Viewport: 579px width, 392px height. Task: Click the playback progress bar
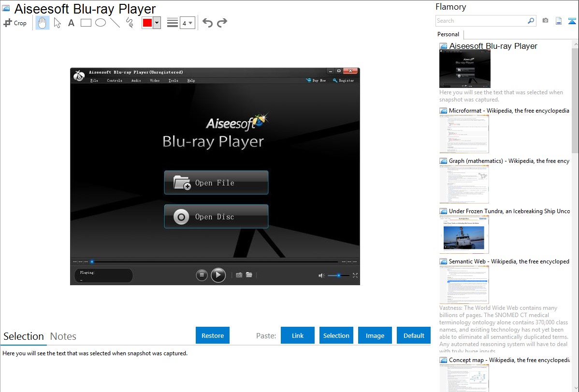click(x=214, y=261)
